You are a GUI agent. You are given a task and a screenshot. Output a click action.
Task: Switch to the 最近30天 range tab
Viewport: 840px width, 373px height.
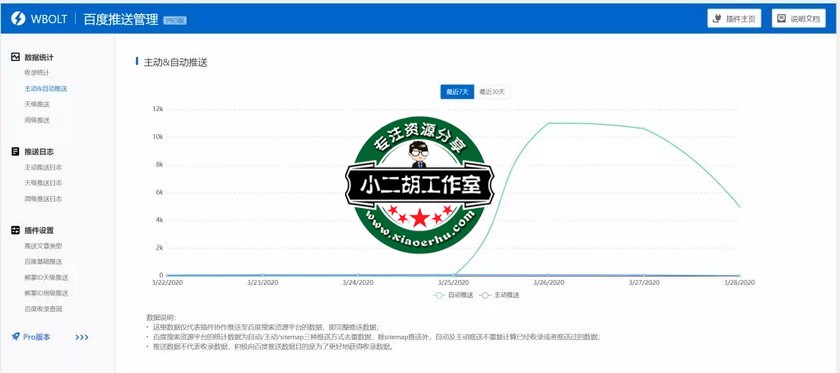point(492,92)
